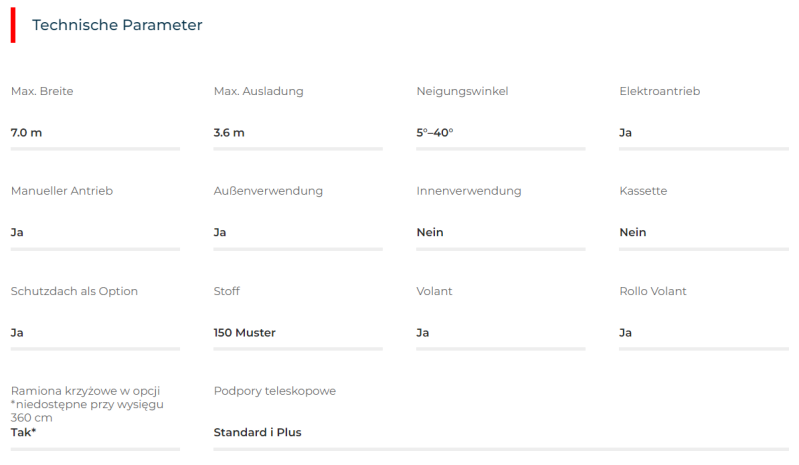
Task: Select the 5°–40° angle value
Action: [435, 132]
